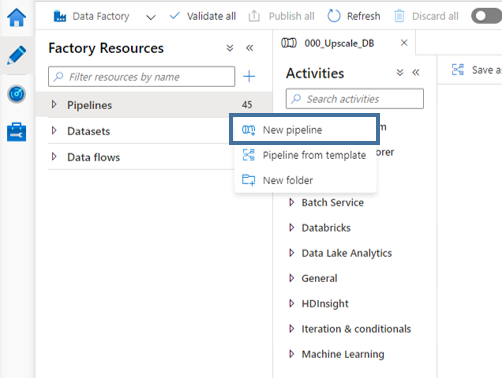502x378 pixels.
Task: Expand all Activities categories with double chevron
Action: [x=400, y=72]
